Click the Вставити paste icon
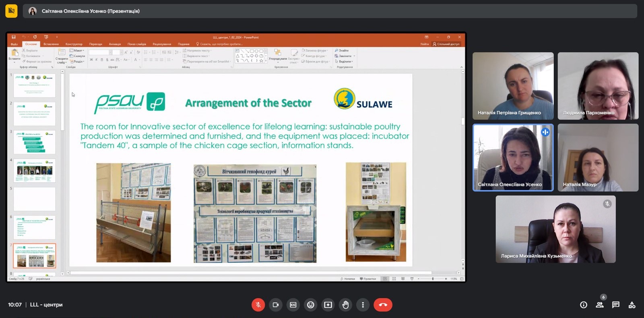 click(14, 53)
